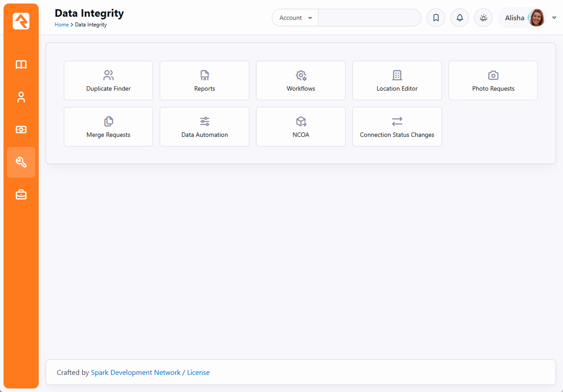563x392 pixels.
Task: Click the Rock logo in sidebar
Action: (x=21, y=21)
